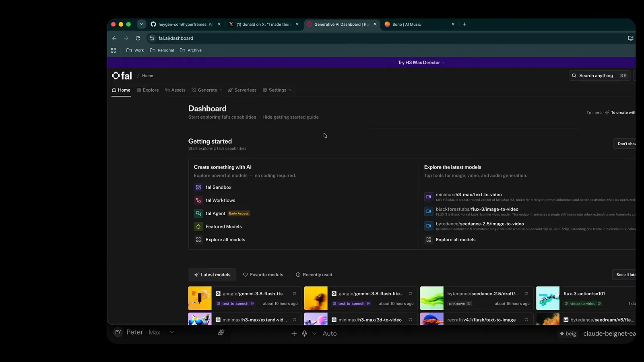Screen dimensions: 644x362
Task: Click the Try H3 Max Director banner
Action: pyautogui.click(x=419, y=63)
